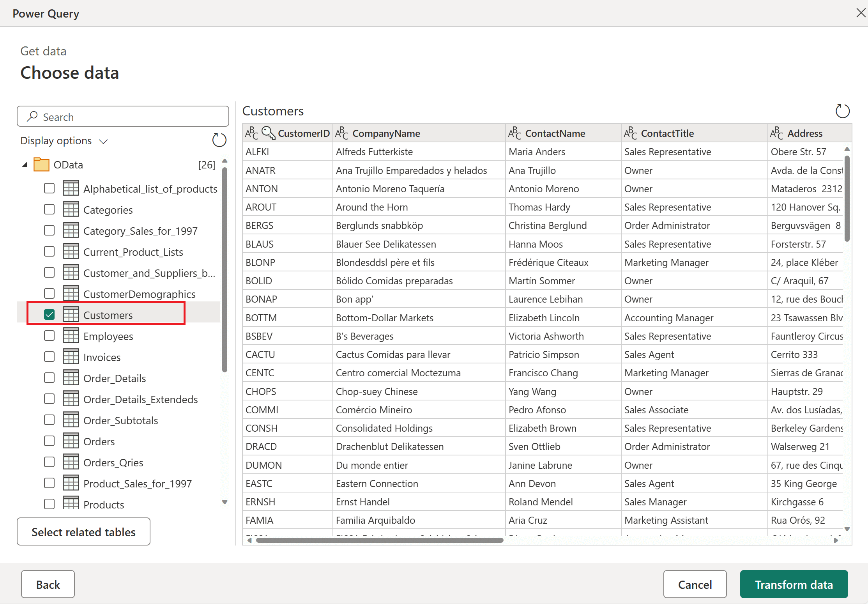
Task: Enable the Categories checkbox
Action: pyautogui.click(x=49, y=209)
